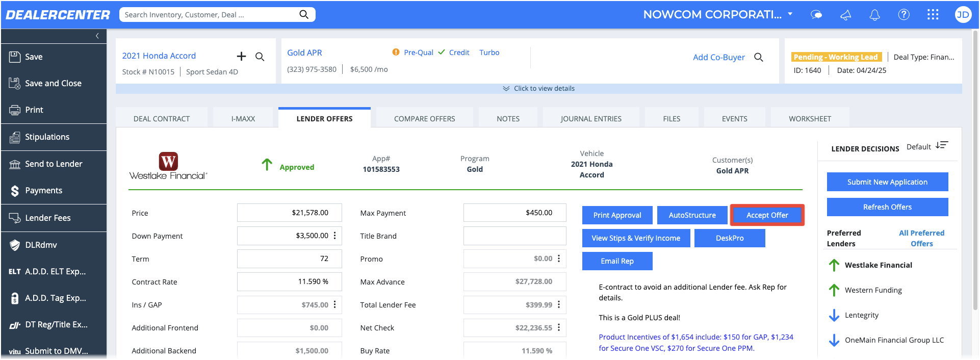Viewport: 980px width, 360px height.
Task: Switch to the WORKSHEET tab
Action: click(x=810, y=118)
